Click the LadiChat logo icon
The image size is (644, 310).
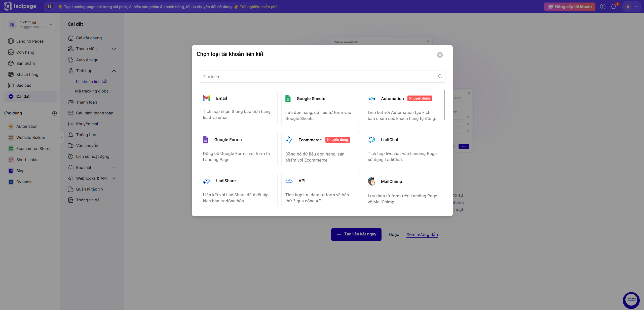[x=371, y=140]
